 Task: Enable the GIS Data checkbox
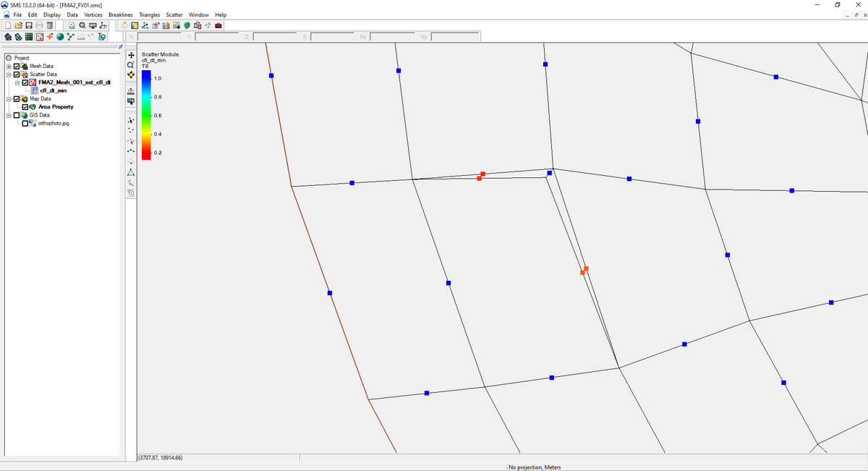(17, 115)
